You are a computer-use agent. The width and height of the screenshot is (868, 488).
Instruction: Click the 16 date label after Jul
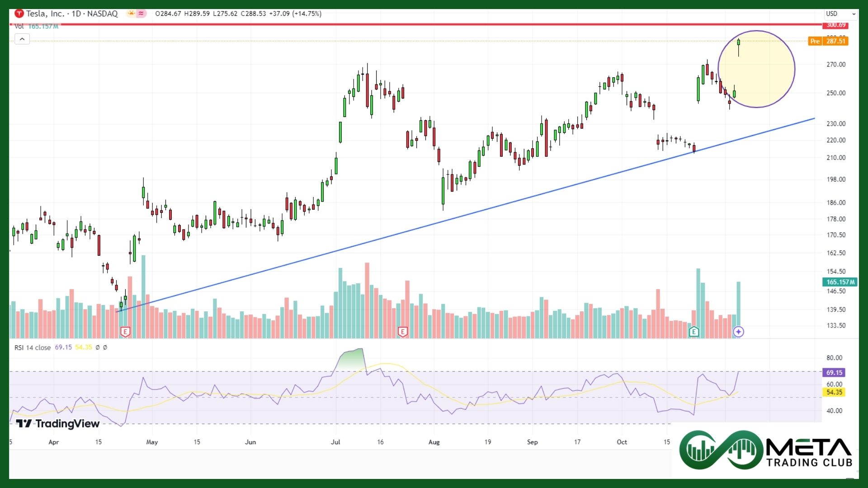(380, 442)
